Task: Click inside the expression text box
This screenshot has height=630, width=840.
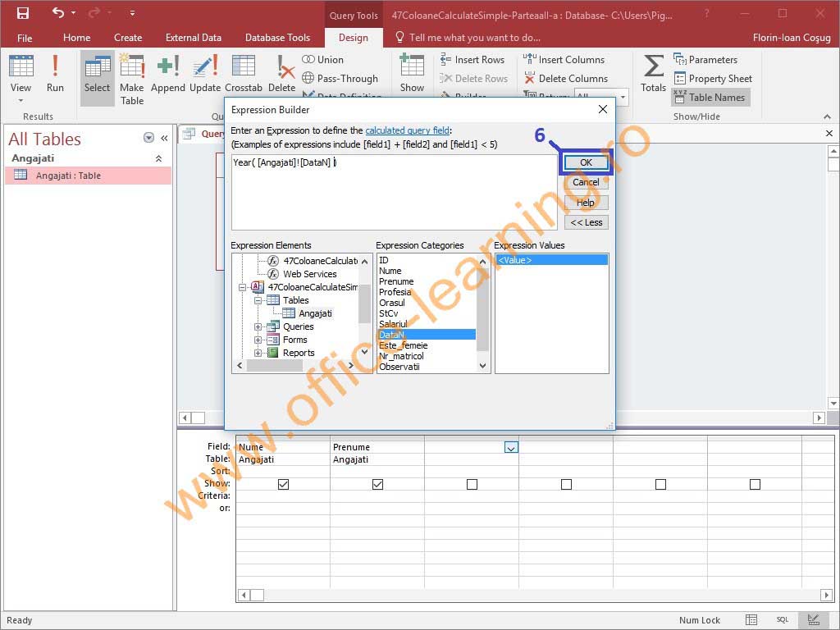Action: point(394,192)
